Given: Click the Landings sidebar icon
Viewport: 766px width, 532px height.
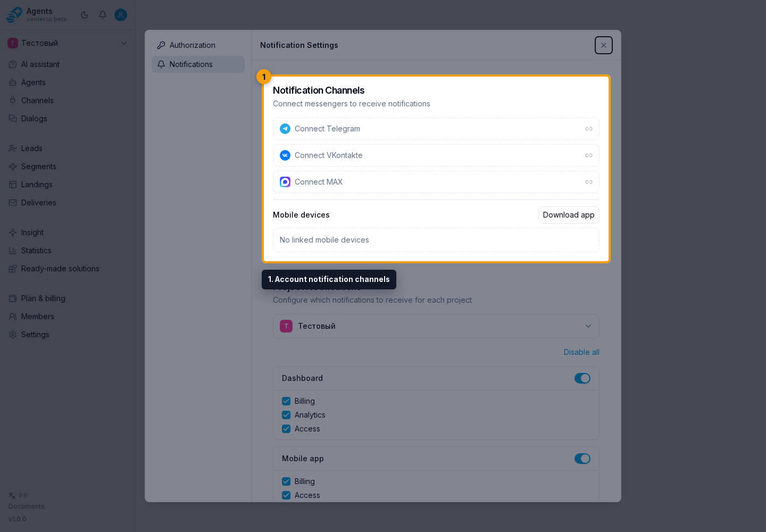Looking at the screenshot, I should pos(13,185).
